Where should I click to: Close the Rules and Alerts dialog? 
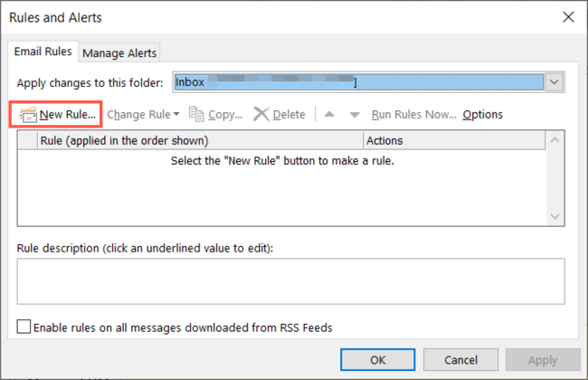[567, 16]
